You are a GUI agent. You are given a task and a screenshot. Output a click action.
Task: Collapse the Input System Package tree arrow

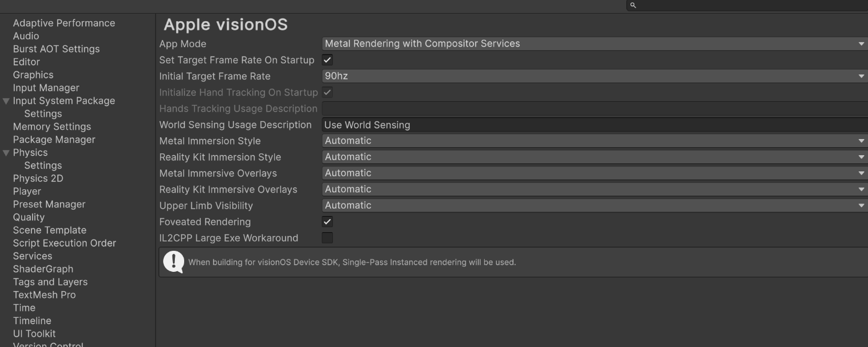tap(6, 101)
